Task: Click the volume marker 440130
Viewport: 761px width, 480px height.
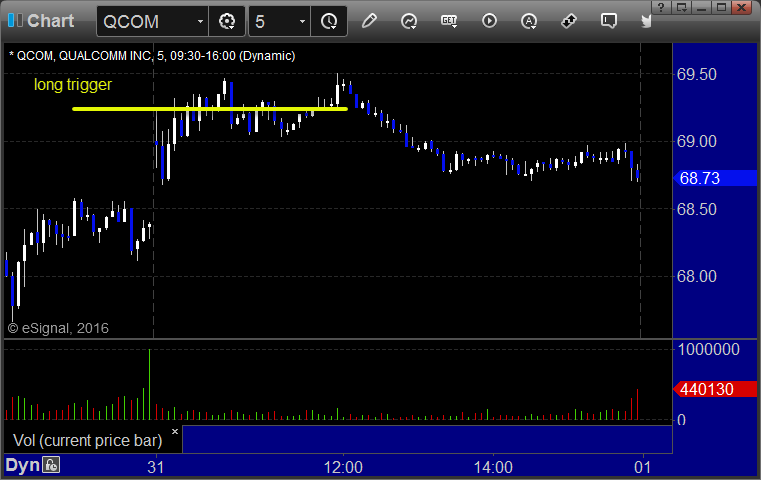Action: 715,389
